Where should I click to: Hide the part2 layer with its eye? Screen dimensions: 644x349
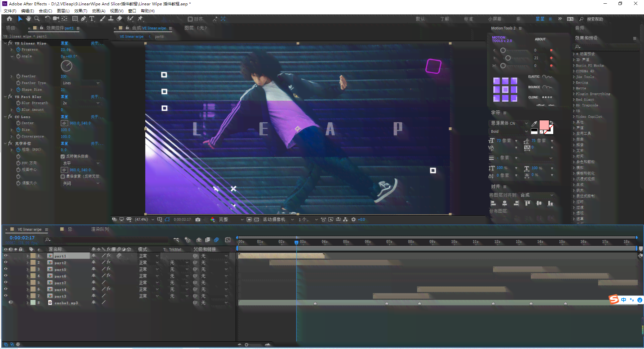point(6,262)
